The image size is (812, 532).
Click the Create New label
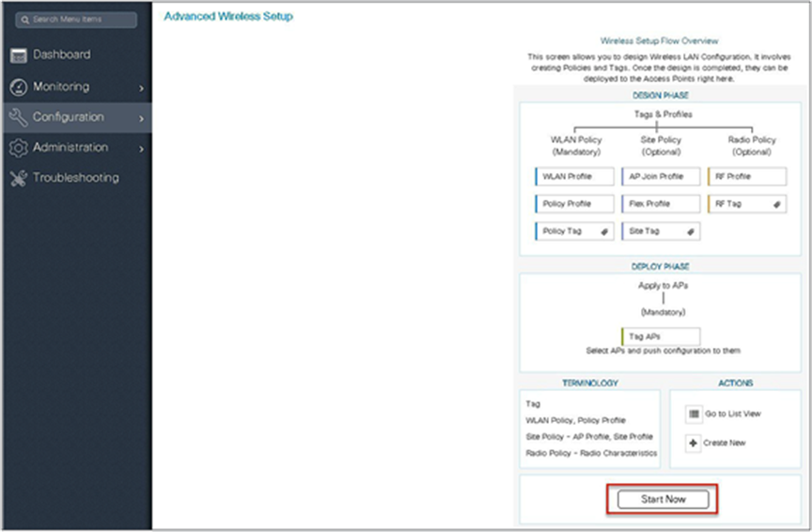pos(724,443)
